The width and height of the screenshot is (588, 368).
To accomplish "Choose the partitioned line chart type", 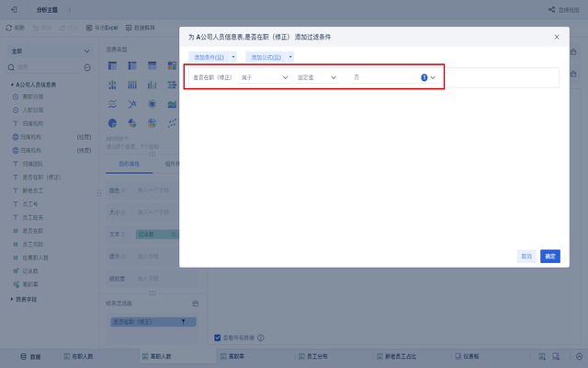I will [112, 104].
